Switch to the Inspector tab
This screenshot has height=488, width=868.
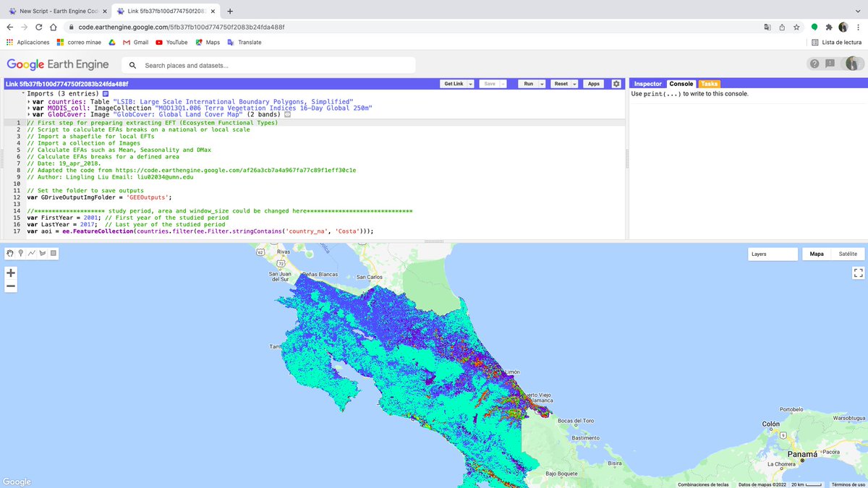tap(648, 84)
